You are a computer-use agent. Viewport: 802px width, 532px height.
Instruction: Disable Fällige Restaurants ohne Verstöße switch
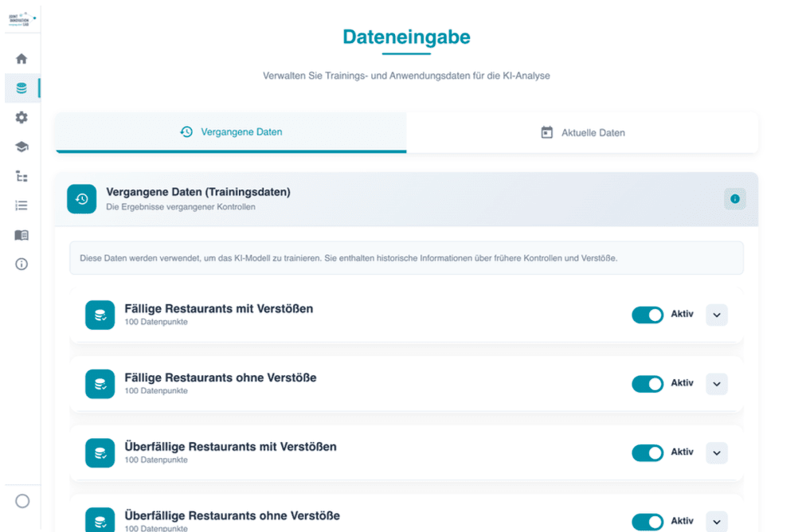[x=647, y=384]
